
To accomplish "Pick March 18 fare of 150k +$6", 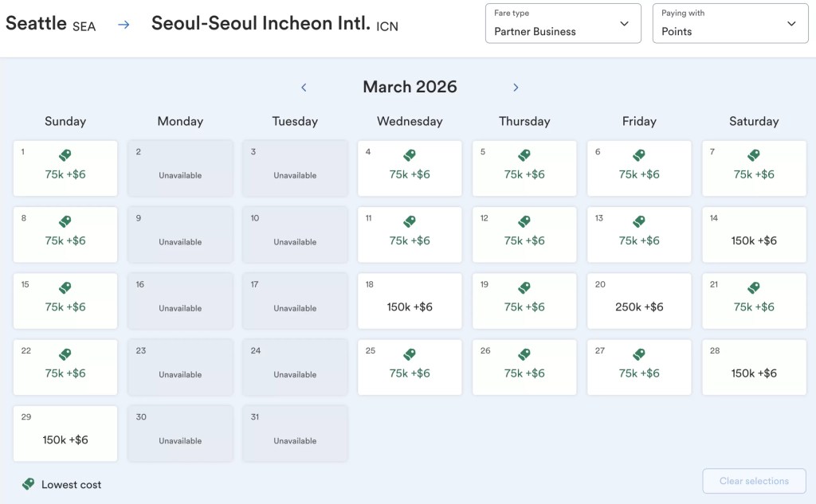I will coord(410,301).
